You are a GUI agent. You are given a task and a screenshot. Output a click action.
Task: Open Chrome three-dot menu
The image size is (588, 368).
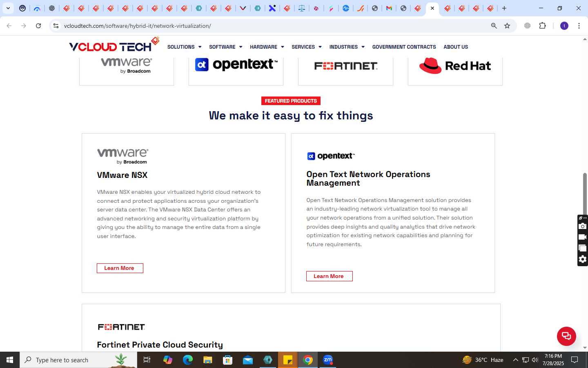pos(579,26)
